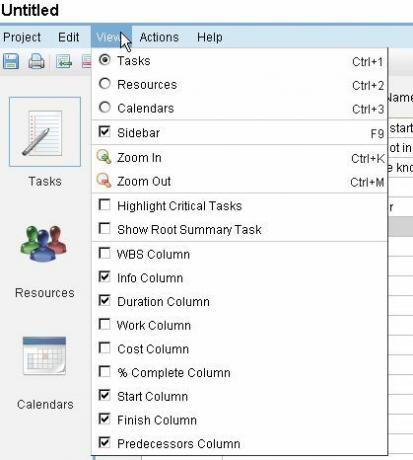Open the Edit menu

[69, 37]
